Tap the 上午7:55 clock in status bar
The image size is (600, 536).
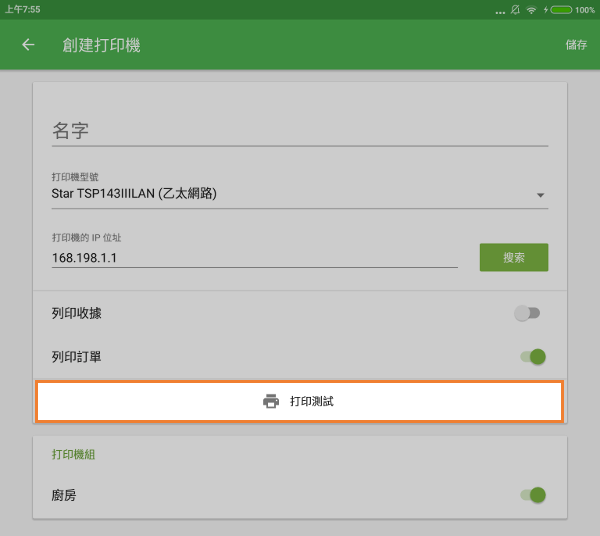pyautogui.click(x=23, y=10)
